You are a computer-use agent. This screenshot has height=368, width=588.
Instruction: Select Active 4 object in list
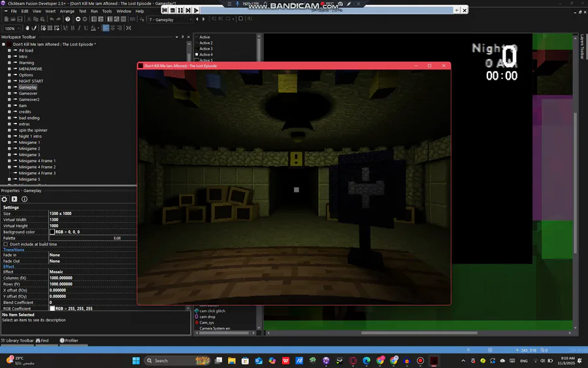206,54
